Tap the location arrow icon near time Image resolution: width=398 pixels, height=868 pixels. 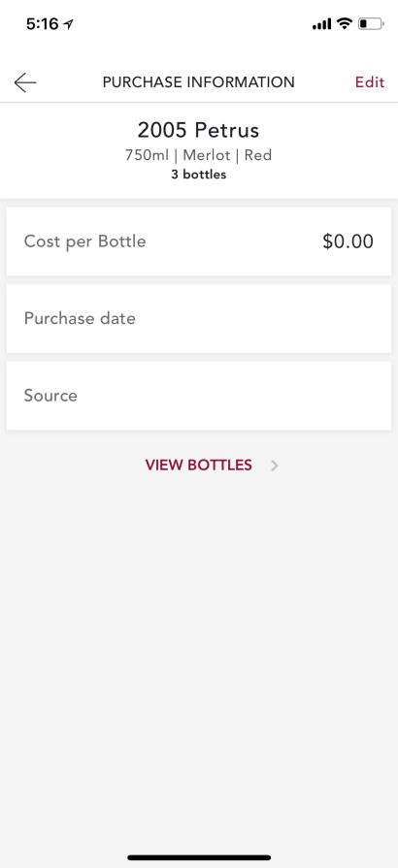(68, 24)
